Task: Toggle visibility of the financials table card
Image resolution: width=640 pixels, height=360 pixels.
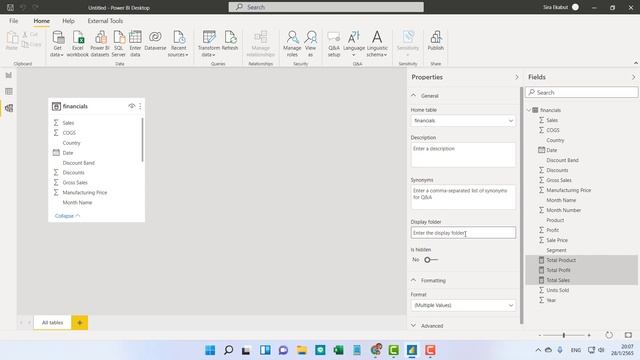Action: tap(131, 106)
